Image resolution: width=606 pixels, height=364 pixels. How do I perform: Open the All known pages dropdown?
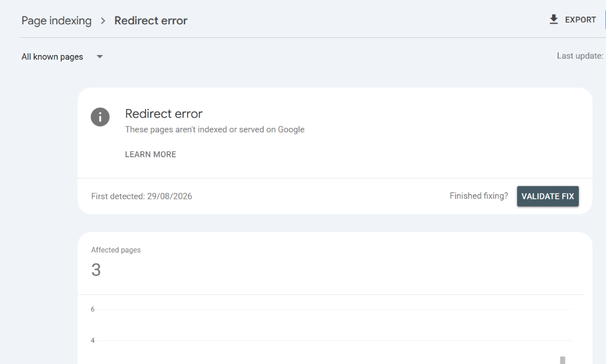pyautogui.click(x=62, y=57)
